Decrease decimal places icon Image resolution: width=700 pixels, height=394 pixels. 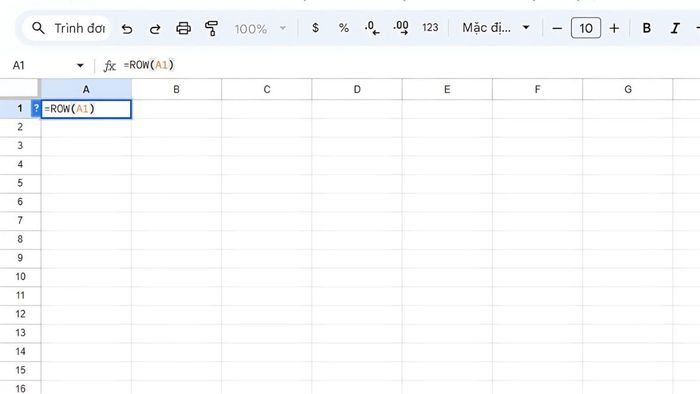371,28
